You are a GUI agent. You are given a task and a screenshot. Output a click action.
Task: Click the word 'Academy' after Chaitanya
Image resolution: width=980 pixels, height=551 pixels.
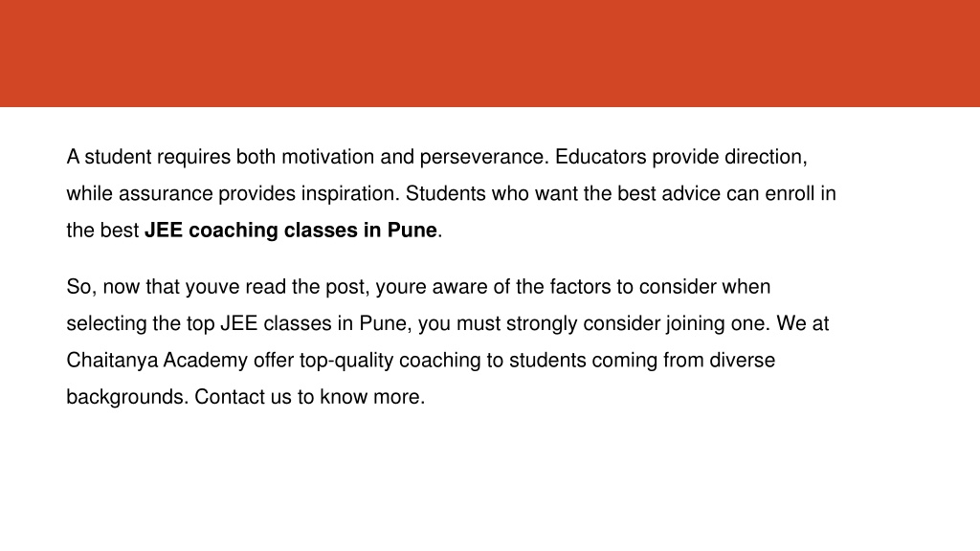[206, 361]
